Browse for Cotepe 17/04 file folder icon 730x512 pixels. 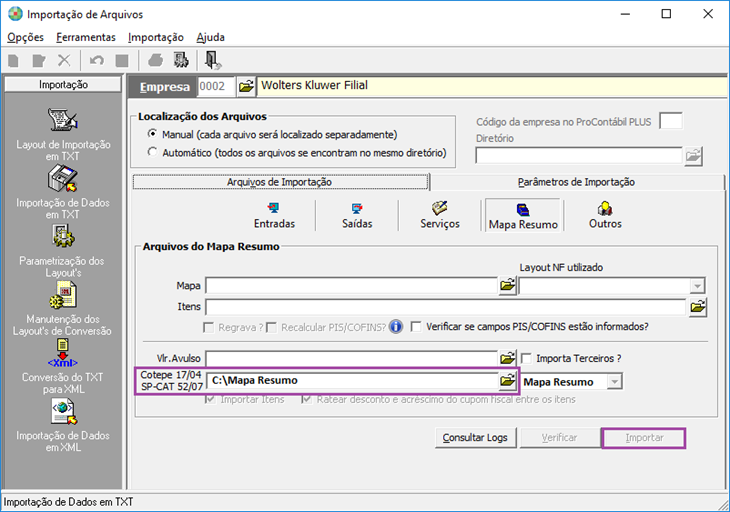point(507,381)
